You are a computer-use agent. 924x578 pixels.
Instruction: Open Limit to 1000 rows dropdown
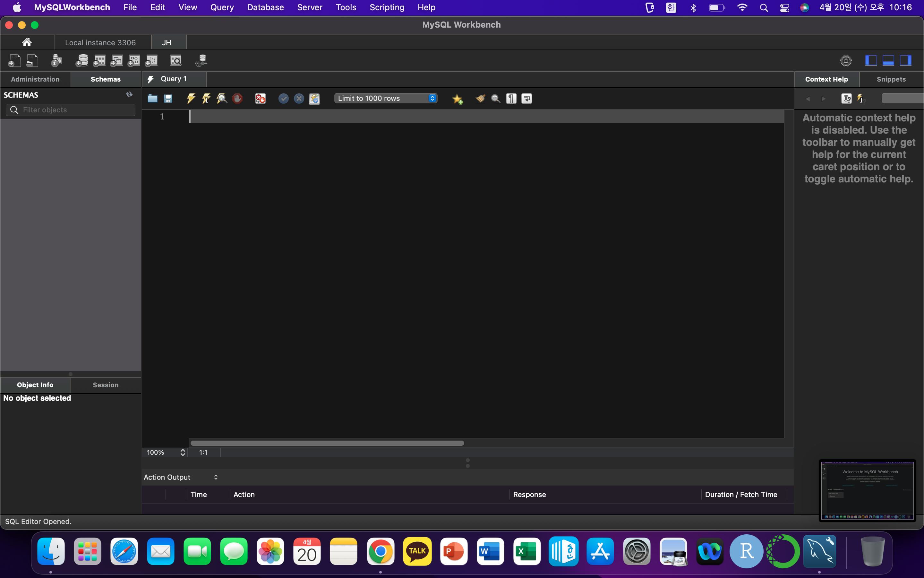[386, 98]
